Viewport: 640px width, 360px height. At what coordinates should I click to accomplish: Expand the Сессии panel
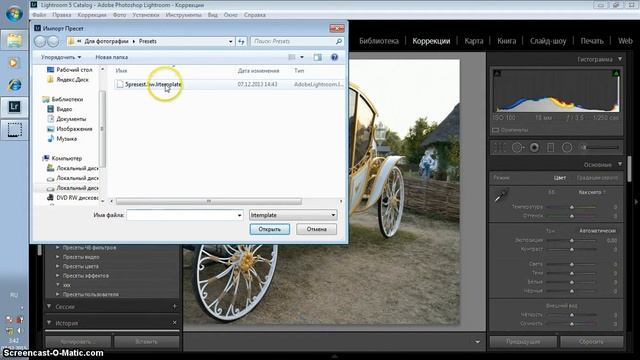click(49, 307)
